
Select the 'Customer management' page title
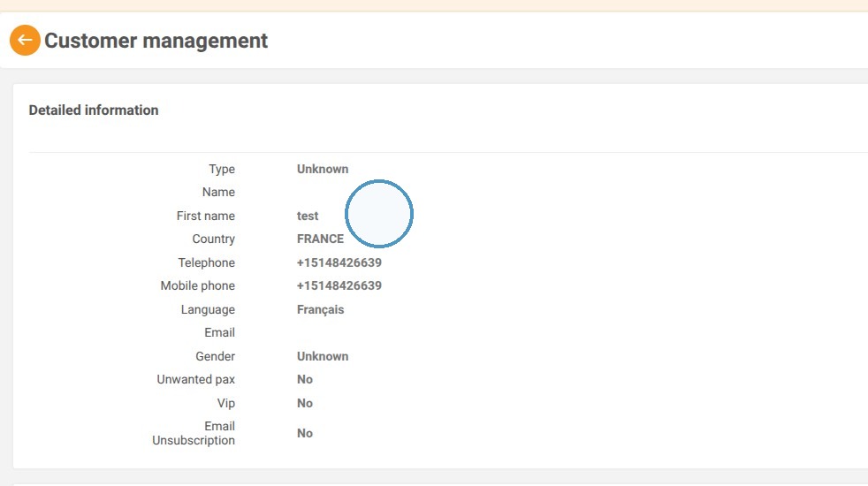pyautogui.click(x=156, y=41)
